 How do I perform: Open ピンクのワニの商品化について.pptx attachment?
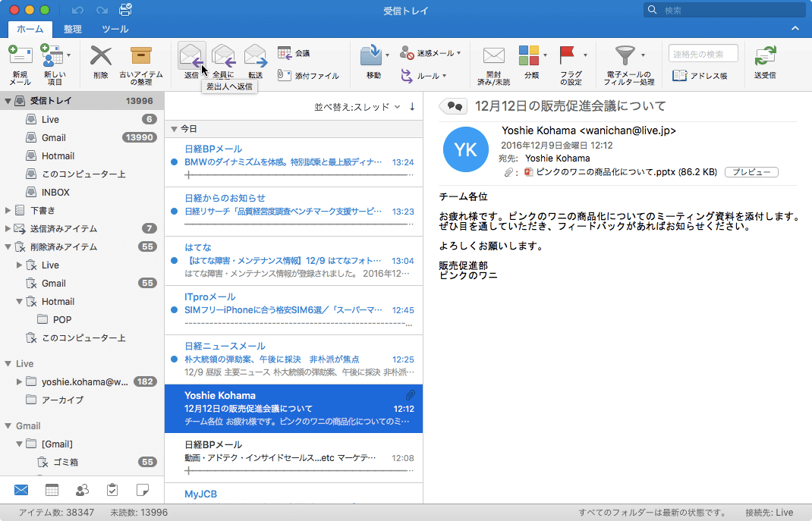(621, 171)
